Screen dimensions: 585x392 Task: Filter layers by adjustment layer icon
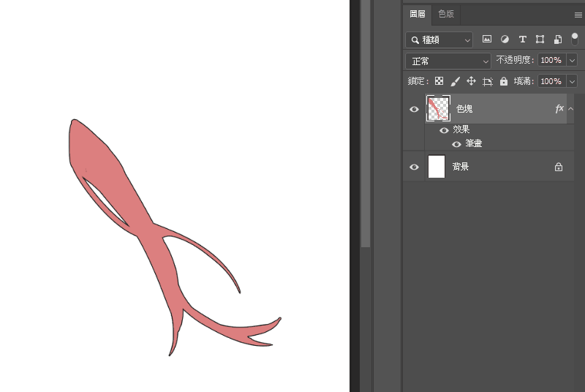pyautogui.click(x=505, y=39)
